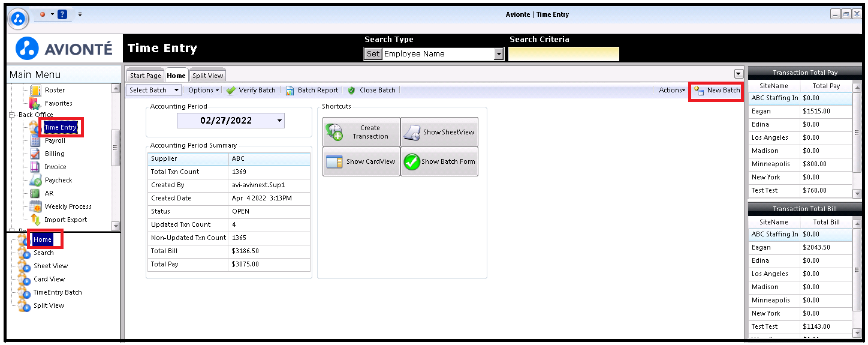Switch to the Start Page tab
The image size is (868, 345).
[x=146, y=76]
